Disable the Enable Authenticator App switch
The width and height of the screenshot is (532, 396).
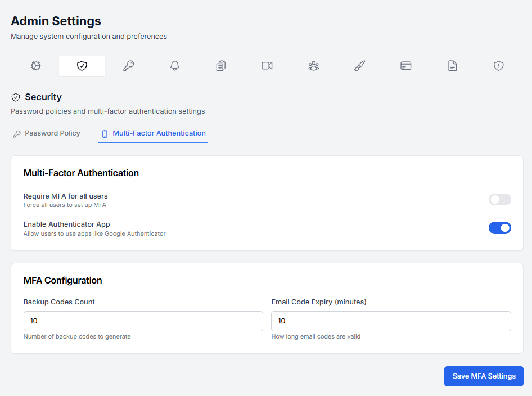[499, 228]
